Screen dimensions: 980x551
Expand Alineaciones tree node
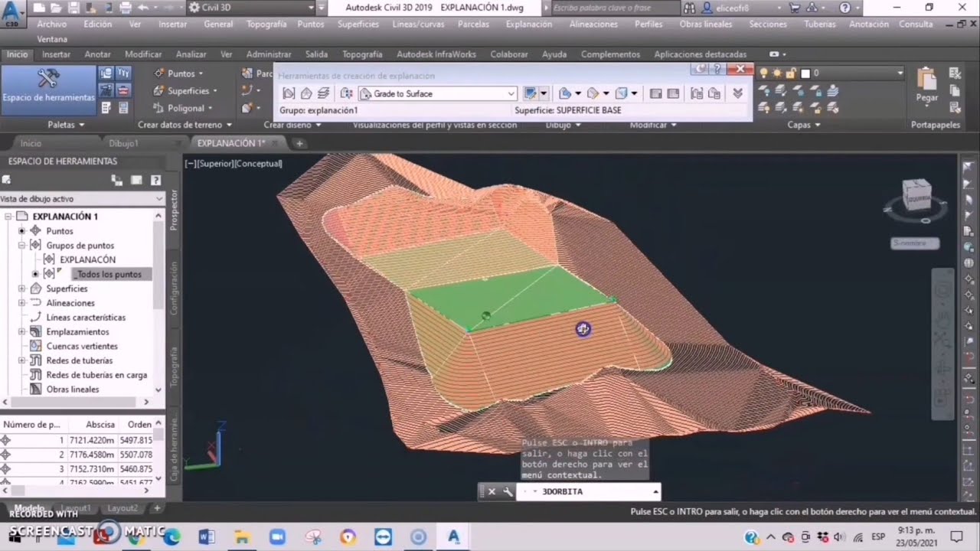(21, 303)
